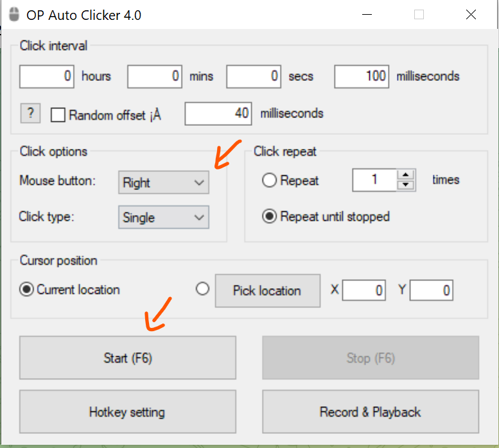Enable the Random offset checkbox
This screenshot has height=448, width=499.
coord(58,115)
